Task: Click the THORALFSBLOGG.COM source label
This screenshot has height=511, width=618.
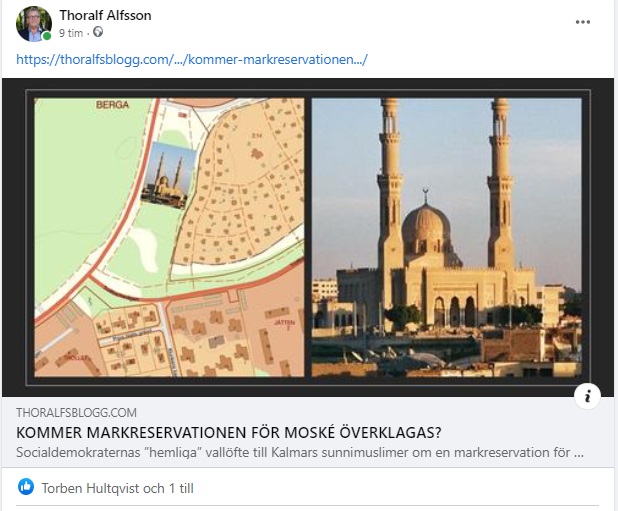Action: pyautogui.click(x=76, y=413)
